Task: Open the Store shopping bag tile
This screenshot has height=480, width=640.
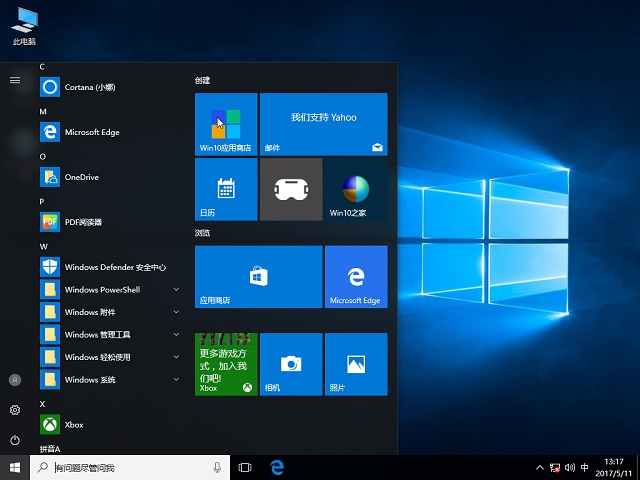Action: coord(259,277)
